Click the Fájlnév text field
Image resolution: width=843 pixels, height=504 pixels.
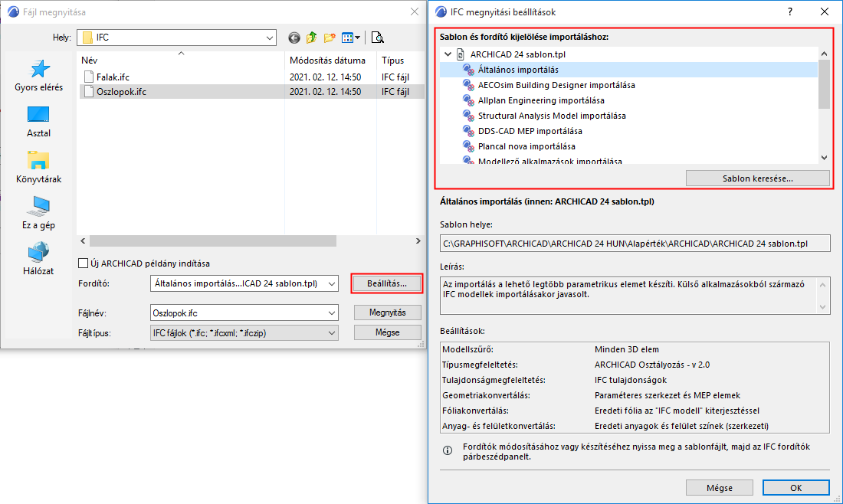(238, 313)
